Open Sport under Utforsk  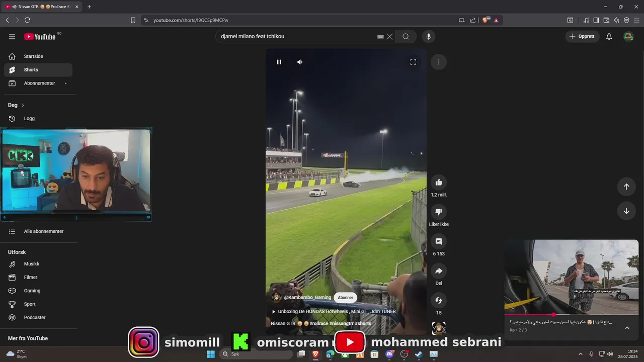[x=38, y=304]
